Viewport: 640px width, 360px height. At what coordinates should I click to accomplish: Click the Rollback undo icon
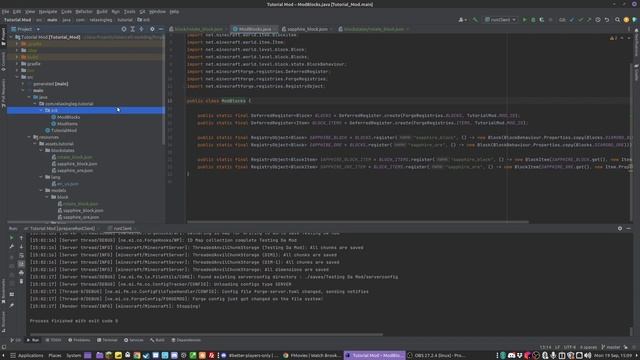pyautogui.click(x=607, y=20)
